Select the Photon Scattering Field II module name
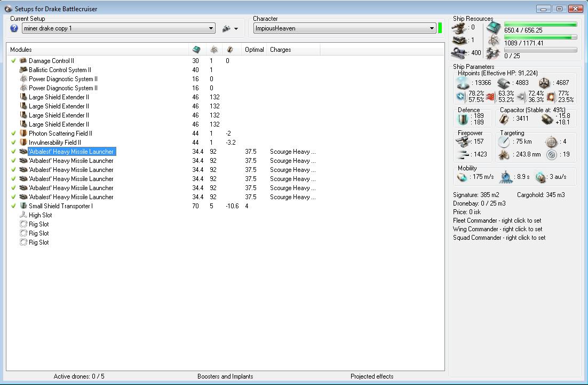 point(60,133)
